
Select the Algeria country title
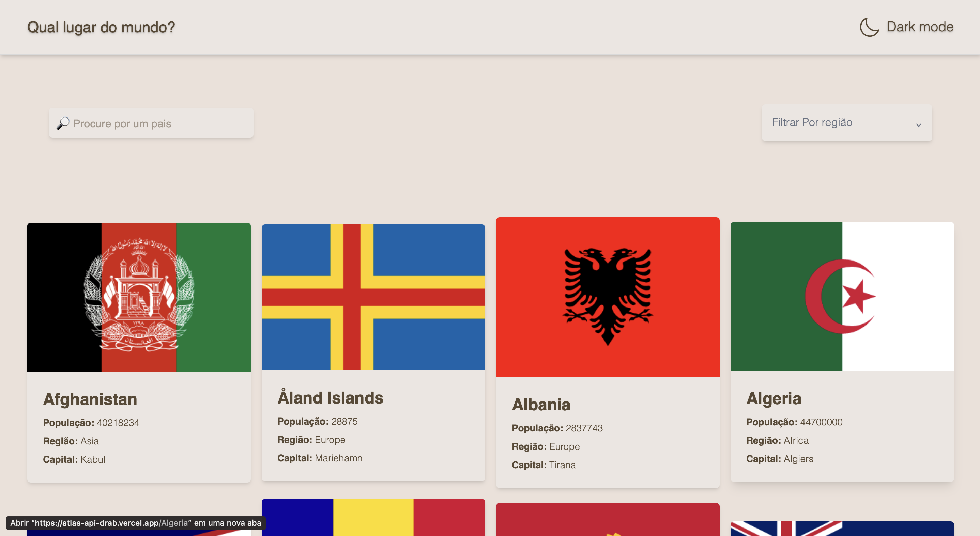[x=774, y=398]
